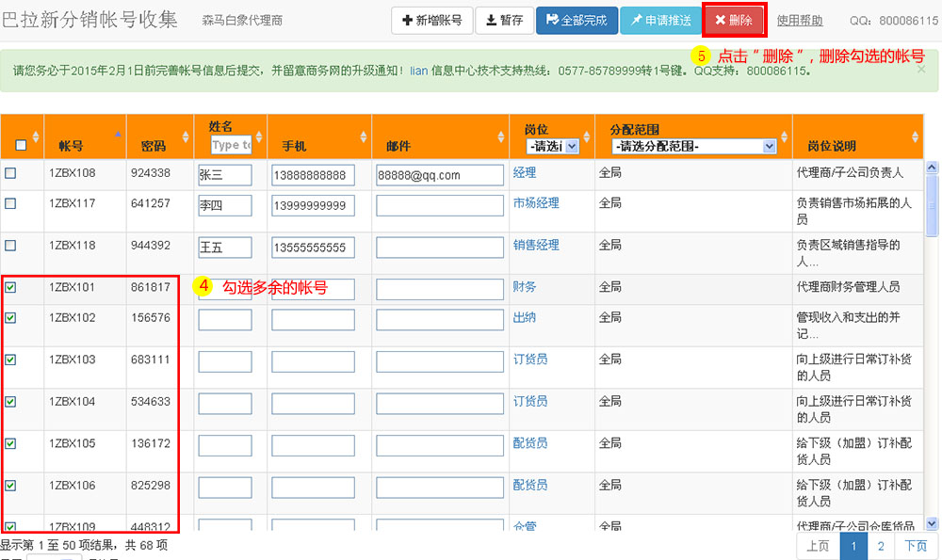Go to previous page with 上页

818,546
